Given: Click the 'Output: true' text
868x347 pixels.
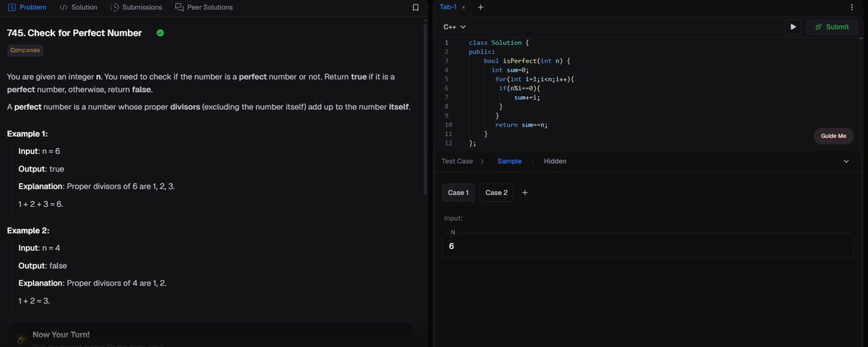Looking at the screenshot, I should tap(41, 169).
